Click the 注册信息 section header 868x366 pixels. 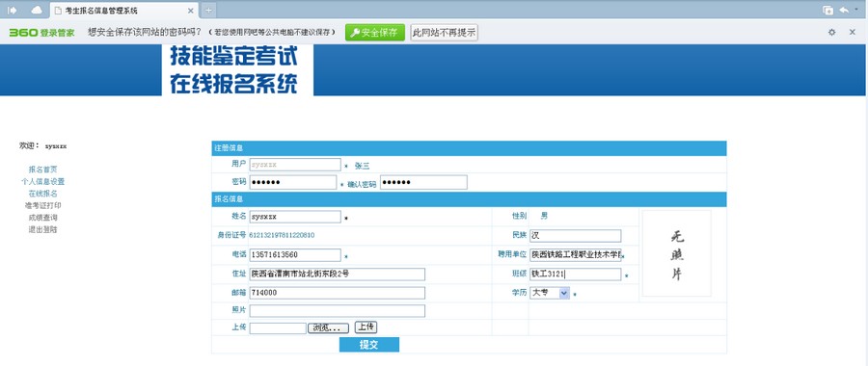click(x=469, y=148)
